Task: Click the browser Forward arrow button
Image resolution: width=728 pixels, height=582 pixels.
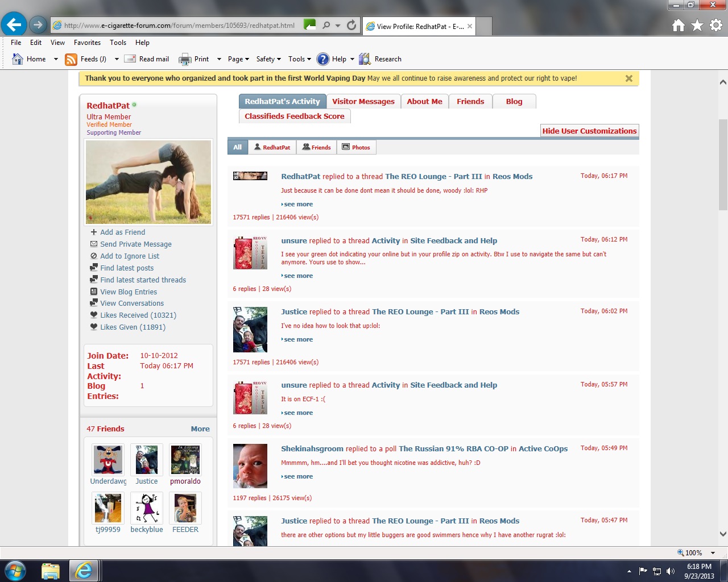Action: click(x=38, y=25)
